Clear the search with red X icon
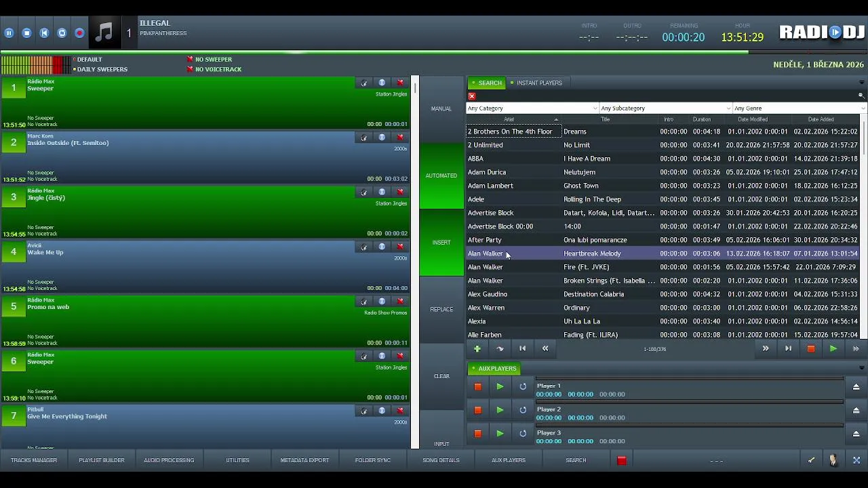The image size is (868, 488). click(x=472, y=96)
